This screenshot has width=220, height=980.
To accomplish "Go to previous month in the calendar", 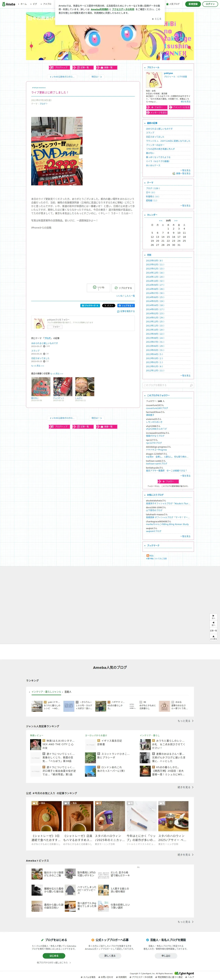I will pos(161,221).
